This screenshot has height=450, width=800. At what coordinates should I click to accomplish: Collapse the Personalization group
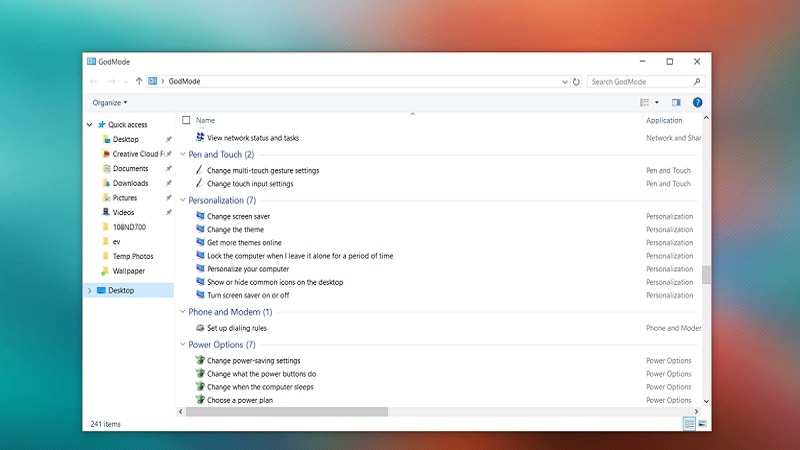pos(183,200)
